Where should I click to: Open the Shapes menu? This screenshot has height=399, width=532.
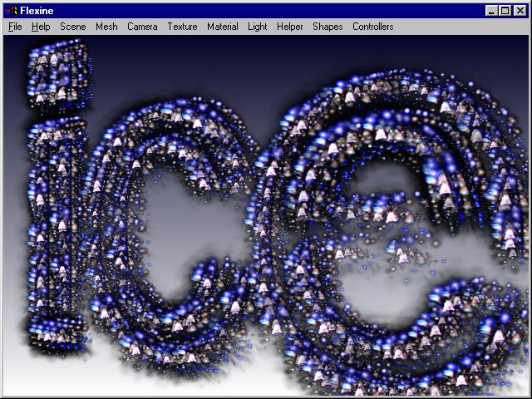click(328, 27)
